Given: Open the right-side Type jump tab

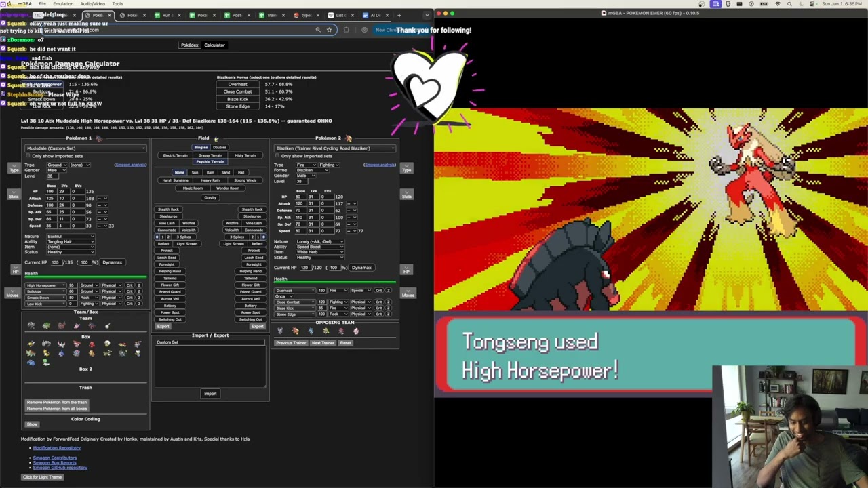Looking at the screenshot, I should coord(407,169).
